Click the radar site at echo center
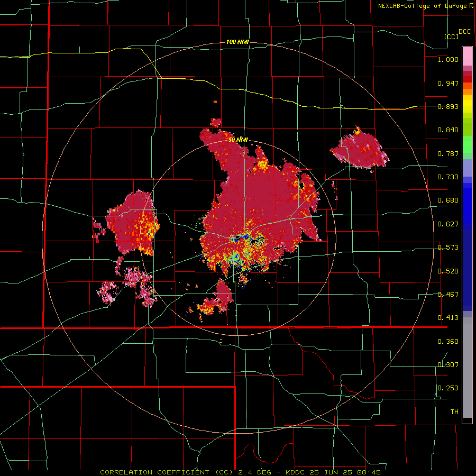The width and height of the screenshot is (476, 476). tap(237, 238)
